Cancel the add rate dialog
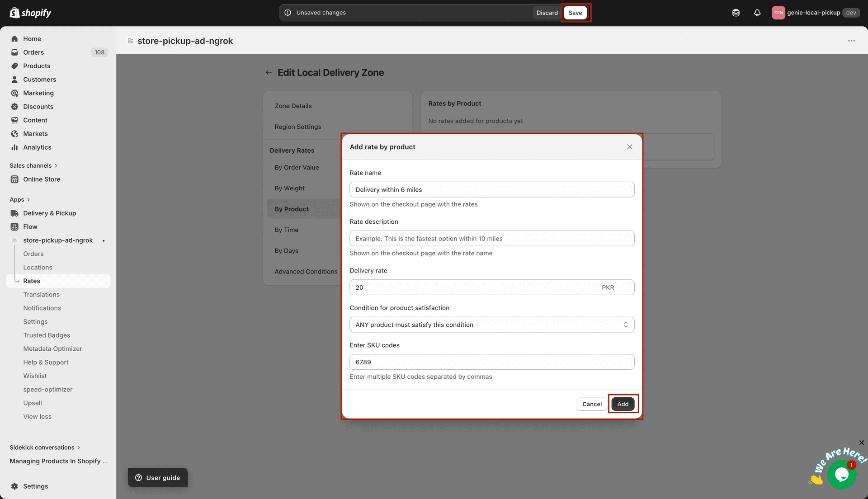 [592, 404]
